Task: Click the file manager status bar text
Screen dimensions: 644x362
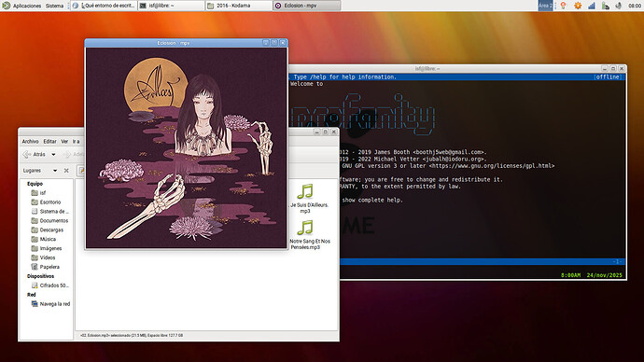Action: (x=132, y=335)
